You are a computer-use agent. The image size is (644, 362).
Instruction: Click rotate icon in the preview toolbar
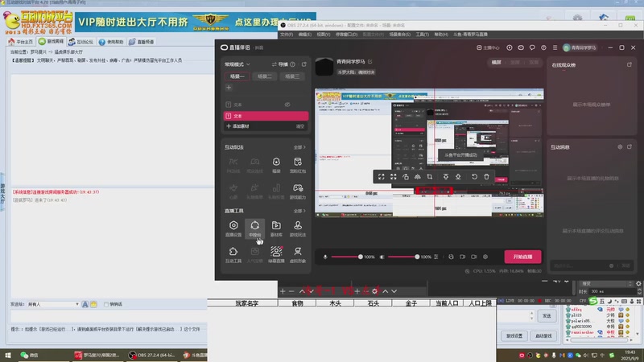tap(406, 176)
